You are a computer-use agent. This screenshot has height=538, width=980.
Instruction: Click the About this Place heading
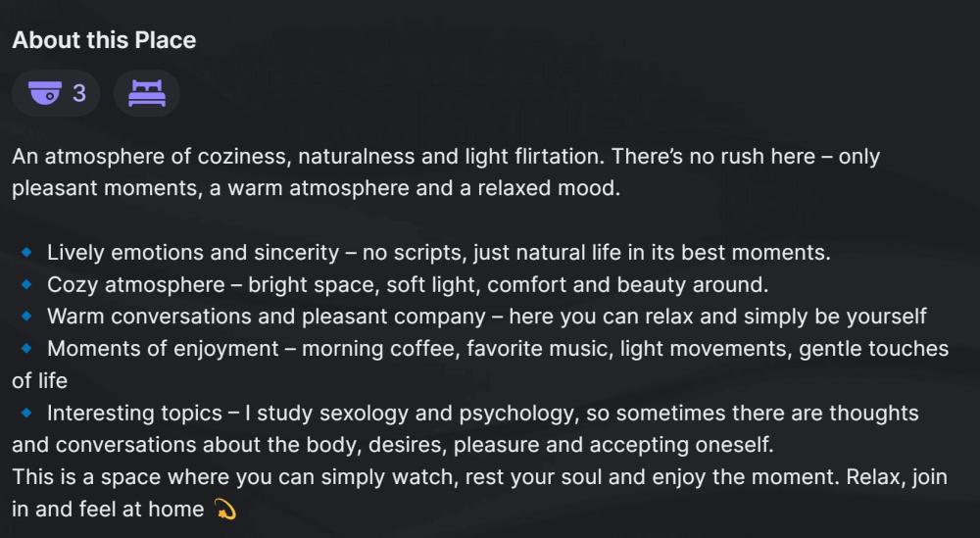coord(104,40)
